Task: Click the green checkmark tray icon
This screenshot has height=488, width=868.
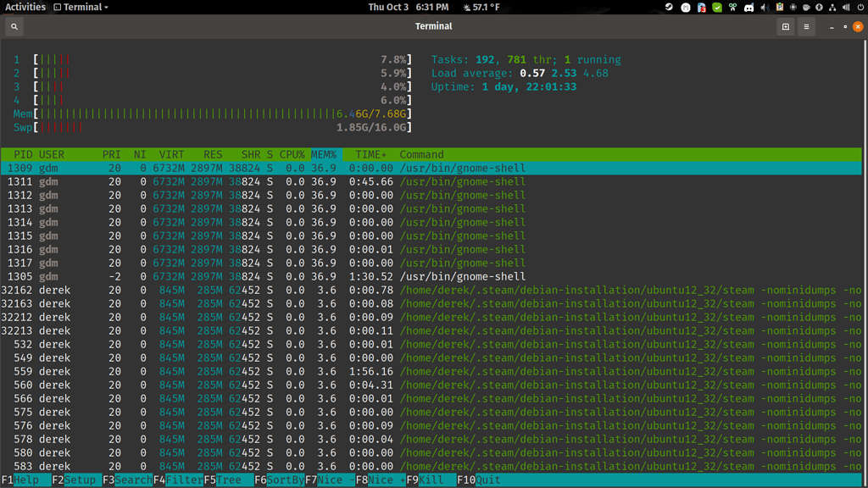Action: [x=717, y=7]
